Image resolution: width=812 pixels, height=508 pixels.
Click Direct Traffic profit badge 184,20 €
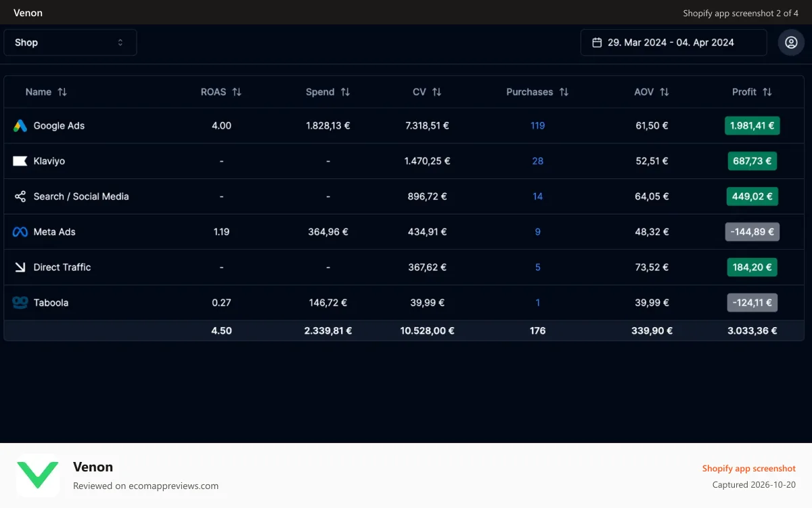tap(752, 267)
